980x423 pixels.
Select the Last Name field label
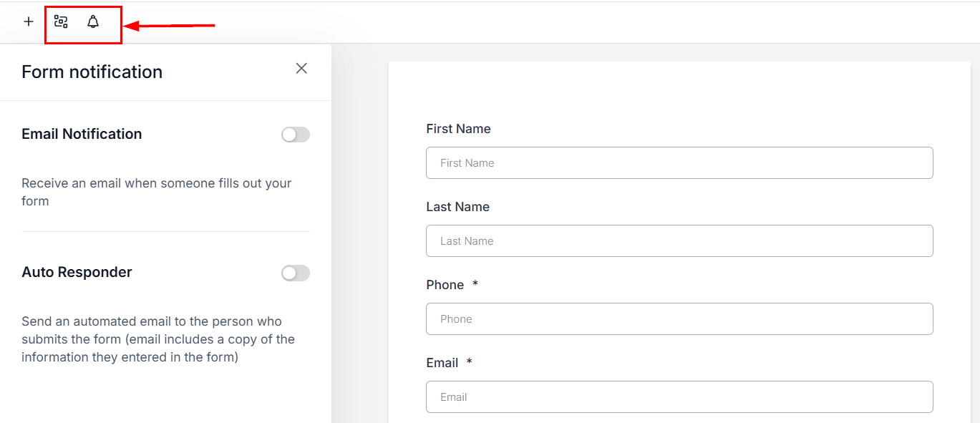click(457, 207)
